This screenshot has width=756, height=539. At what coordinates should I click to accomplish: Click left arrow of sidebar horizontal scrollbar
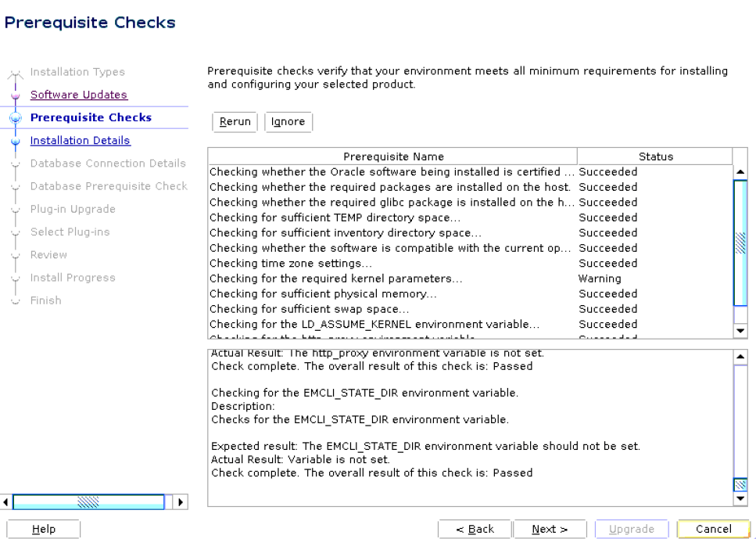(7, 501)
